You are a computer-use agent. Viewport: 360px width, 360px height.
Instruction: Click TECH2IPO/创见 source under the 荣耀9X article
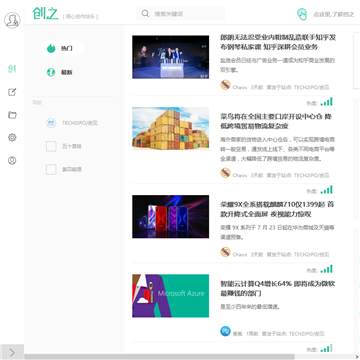point(311,254)
